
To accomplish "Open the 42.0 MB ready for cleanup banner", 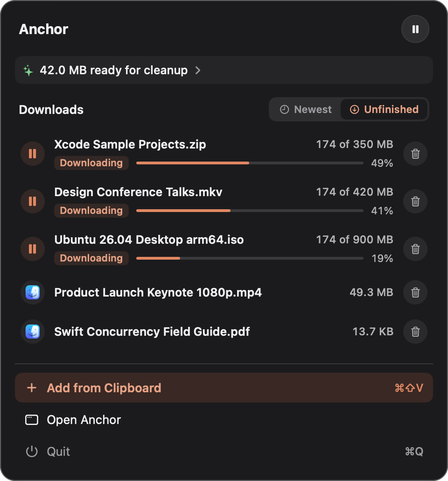I will 224,70.
